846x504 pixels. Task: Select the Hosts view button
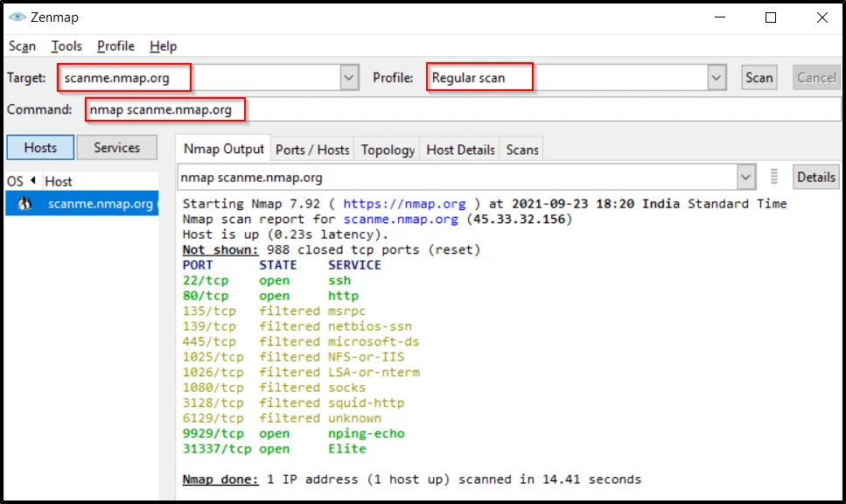click(x=40, y=148)
